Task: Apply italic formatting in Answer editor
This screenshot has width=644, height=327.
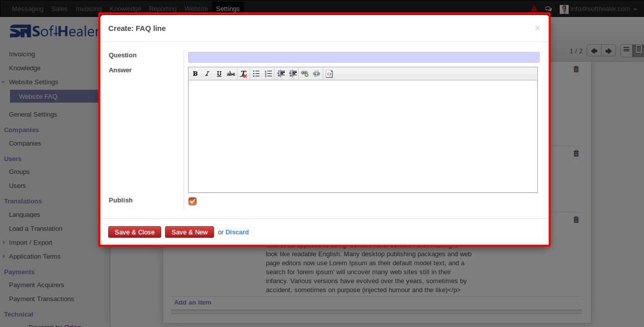Action: click(207, 74)
